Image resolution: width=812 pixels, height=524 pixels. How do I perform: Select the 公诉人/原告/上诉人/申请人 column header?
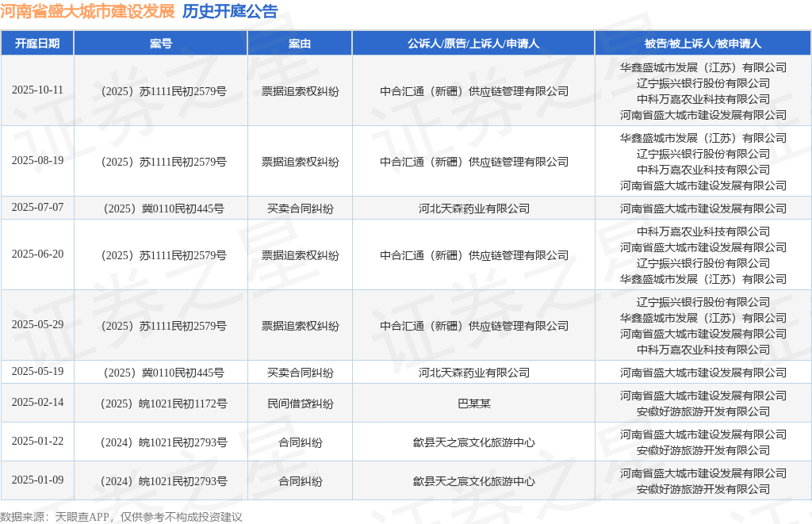(473, 44)
